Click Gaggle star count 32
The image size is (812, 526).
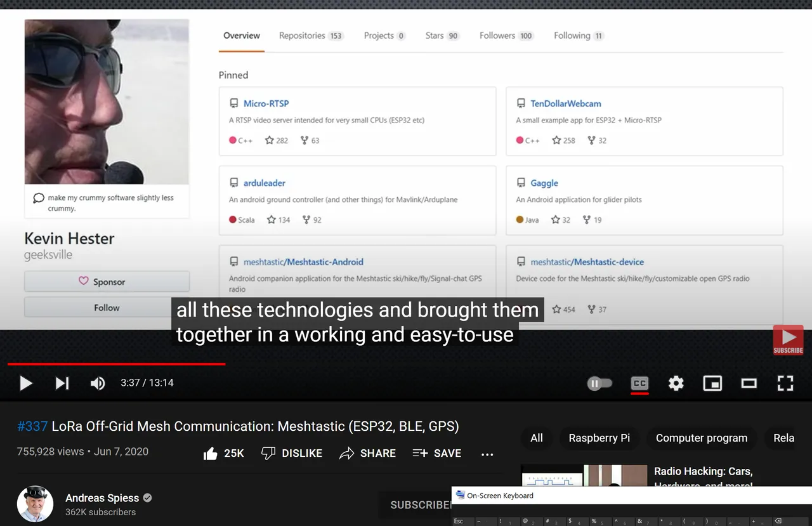pos(561,220)
